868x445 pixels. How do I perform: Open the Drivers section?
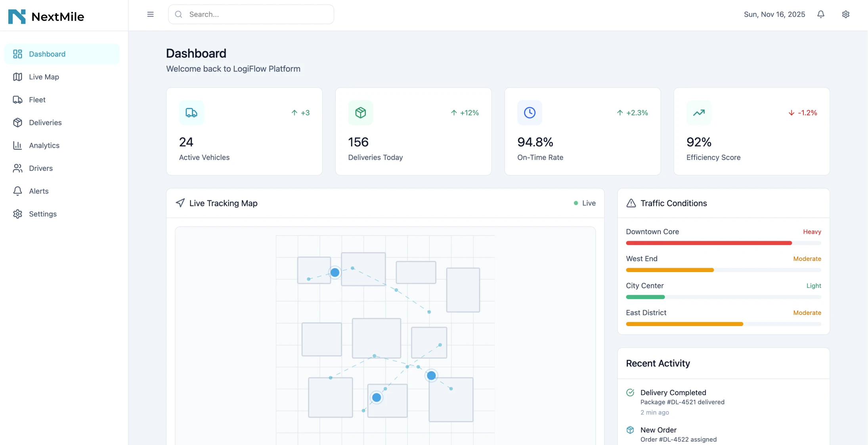click(x=40, y=168)
